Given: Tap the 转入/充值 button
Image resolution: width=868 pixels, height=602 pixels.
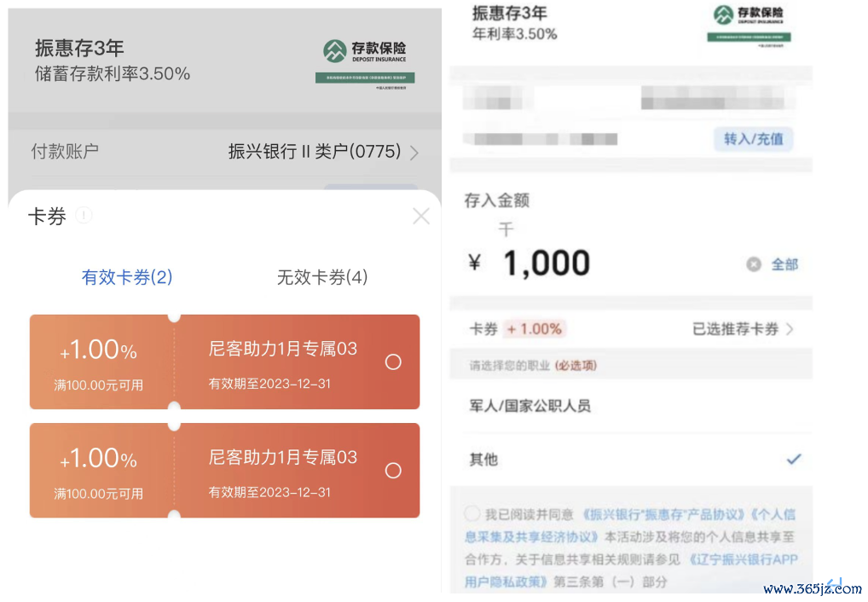Looking at the screenshot, I should point(754,138).
